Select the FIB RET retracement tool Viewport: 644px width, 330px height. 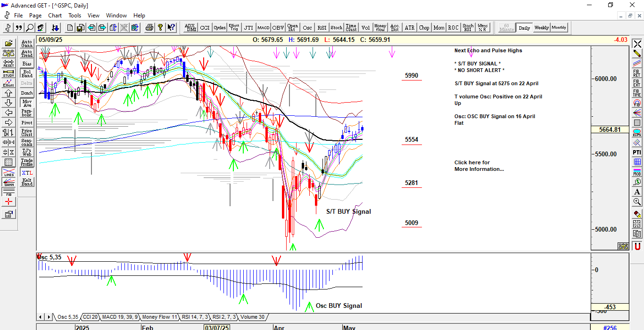click(x=637, y=73)
